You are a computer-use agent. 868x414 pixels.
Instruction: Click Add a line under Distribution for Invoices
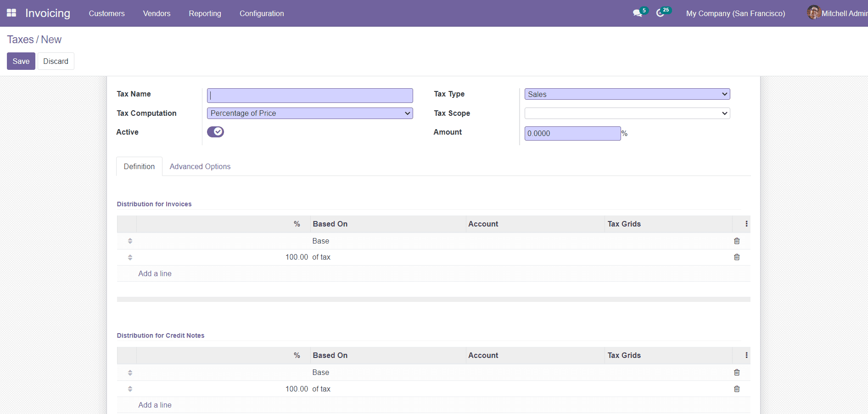point(155,273)
